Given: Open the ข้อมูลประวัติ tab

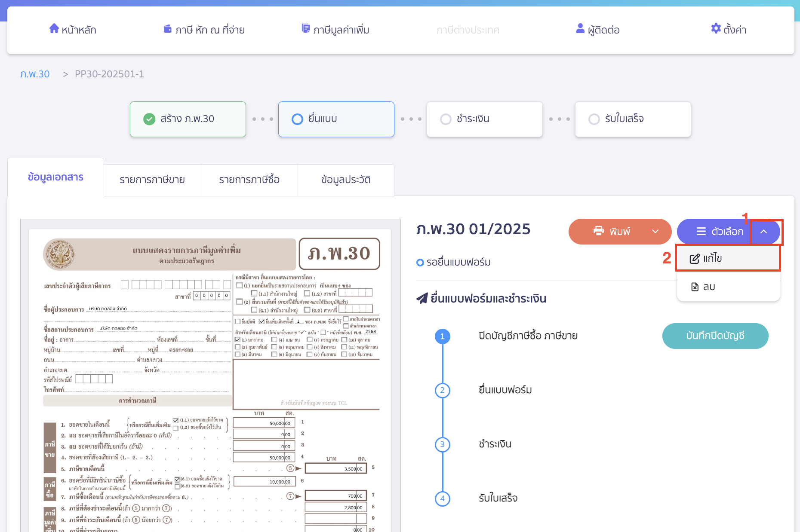Looking at the screenshot, I should pyautogui.click(x=345, y=180).
